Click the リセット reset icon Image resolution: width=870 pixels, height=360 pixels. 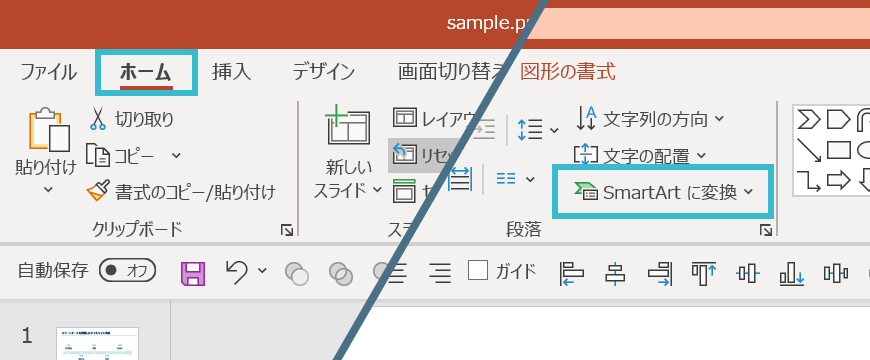click(404, 154)
